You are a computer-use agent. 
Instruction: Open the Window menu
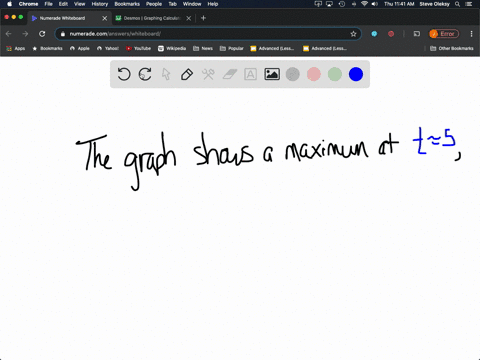pyautogui.click(x=192, y=4)
